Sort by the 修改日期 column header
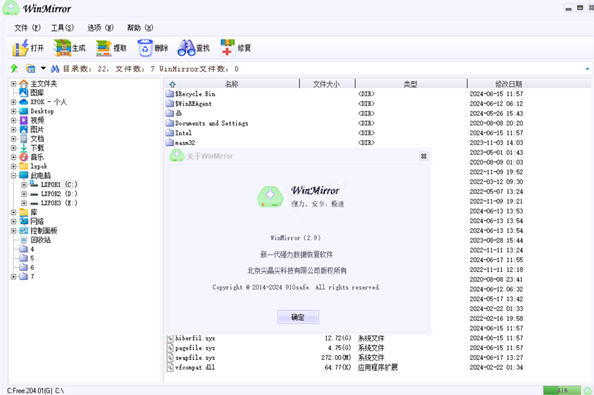The image size is (594, 395). point(509,84)
